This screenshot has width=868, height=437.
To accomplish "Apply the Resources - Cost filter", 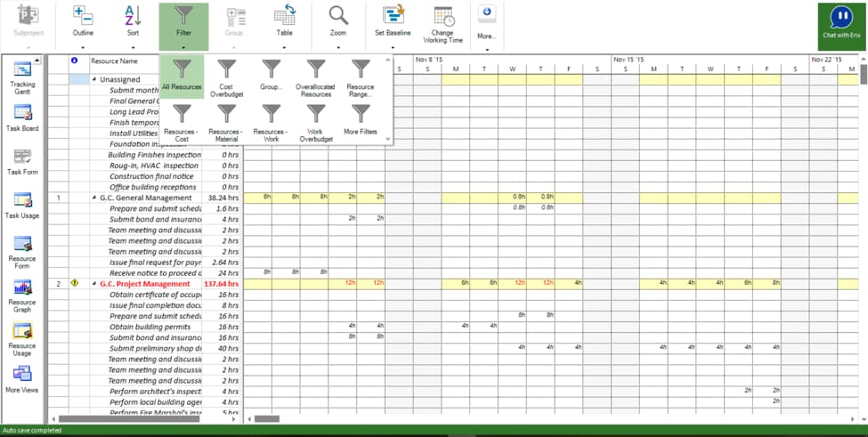I will click(182, 123).
